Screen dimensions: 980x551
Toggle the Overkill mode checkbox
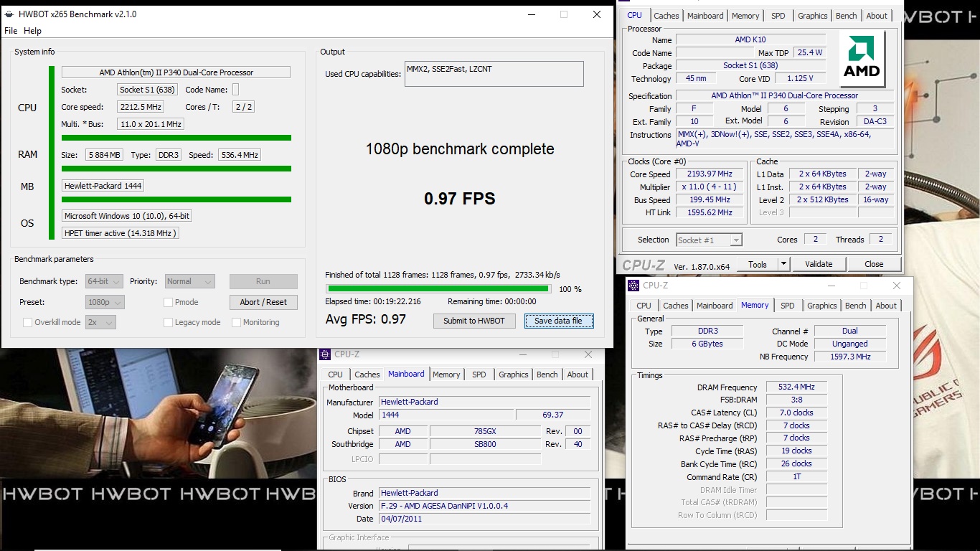pos(27,322)
